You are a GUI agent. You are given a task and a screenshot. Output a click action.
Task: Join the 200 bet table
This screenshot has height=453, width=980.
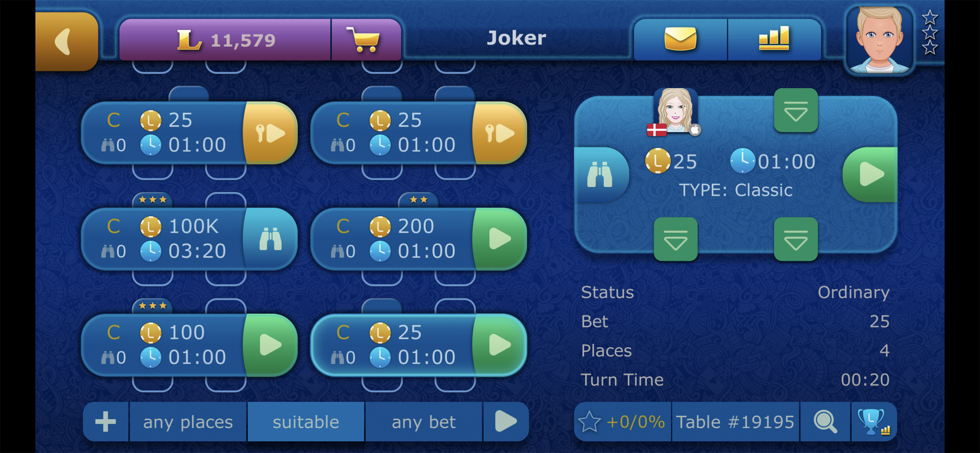tap(499, 239)
